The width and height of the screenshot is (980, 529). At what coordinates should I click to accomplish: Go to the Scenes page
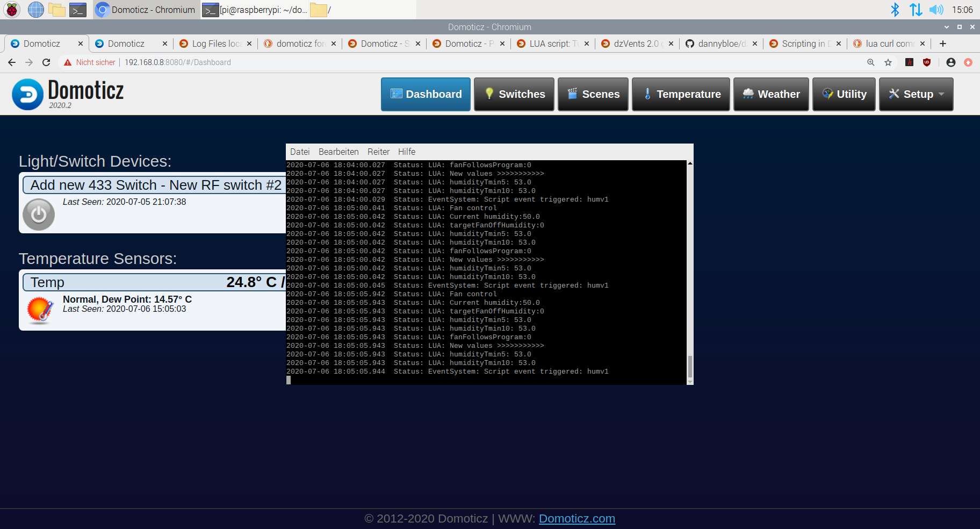click(x=593, y=94)
